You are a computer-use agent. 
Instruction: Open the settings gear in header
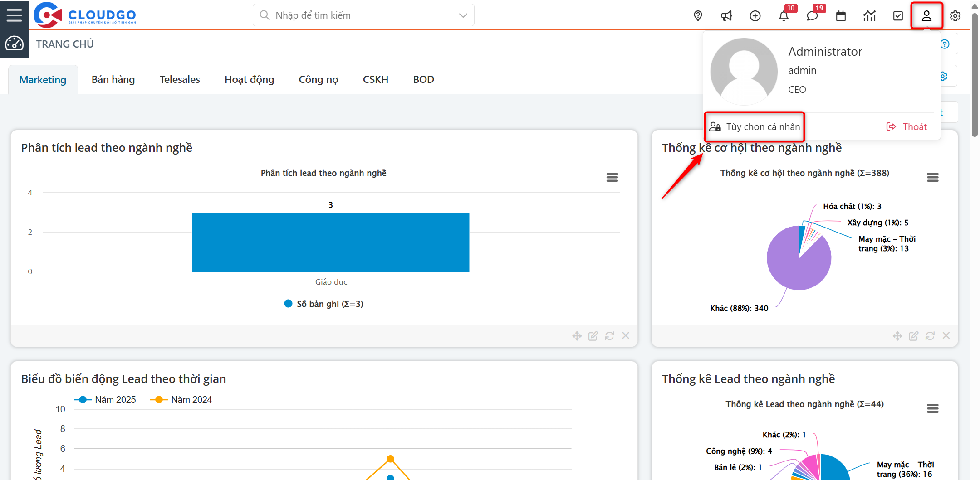click(x=955, y=16)
